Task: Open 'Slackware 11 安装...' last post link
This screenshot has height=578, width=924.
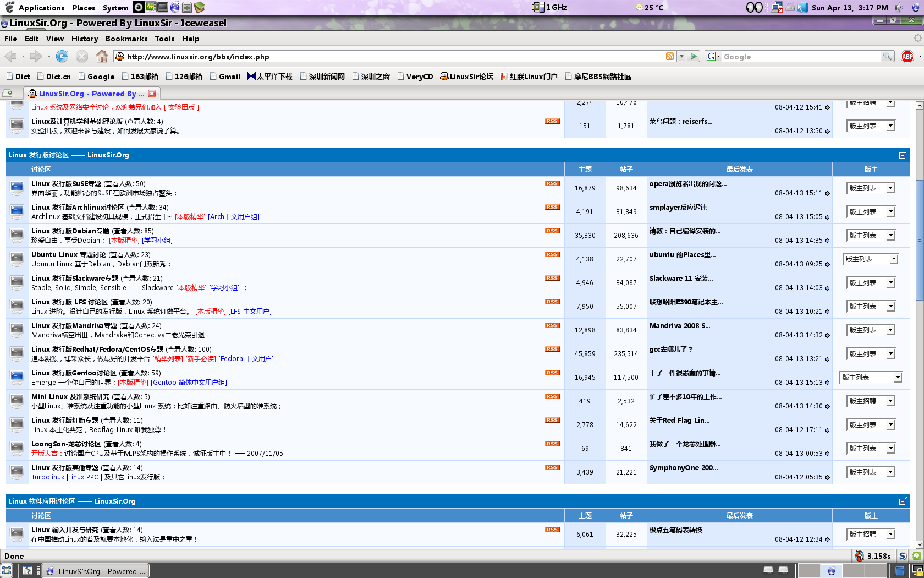Action: [681, 278]
